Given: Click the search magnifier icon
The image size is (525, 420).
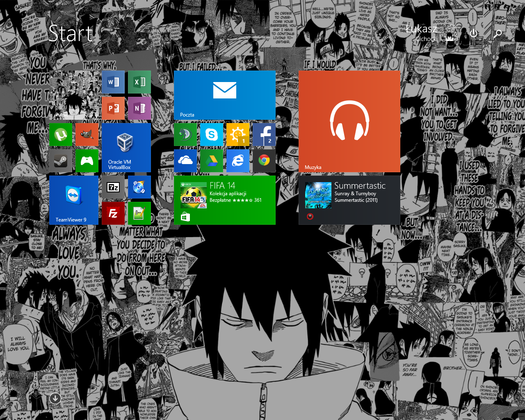Looking at the screenshot, I should pyautogui.click(x=498, y=33).
